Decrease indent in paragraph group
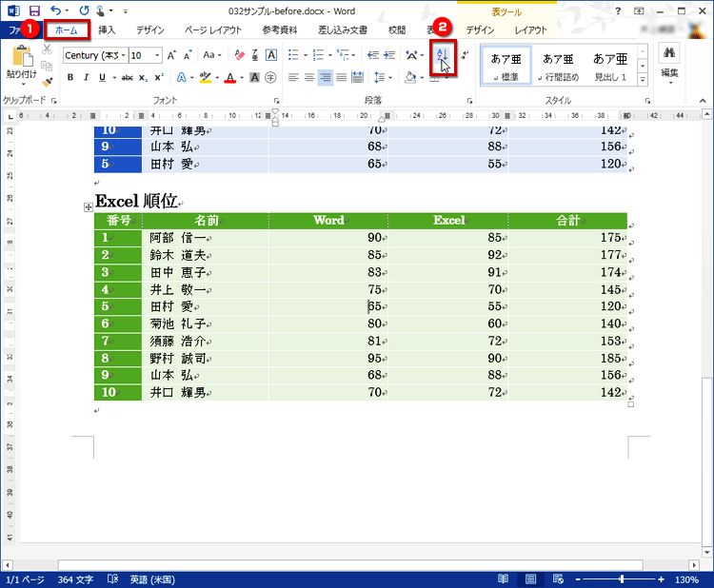The width and height of the screenshot is (714, 588). tap(373, 55)
